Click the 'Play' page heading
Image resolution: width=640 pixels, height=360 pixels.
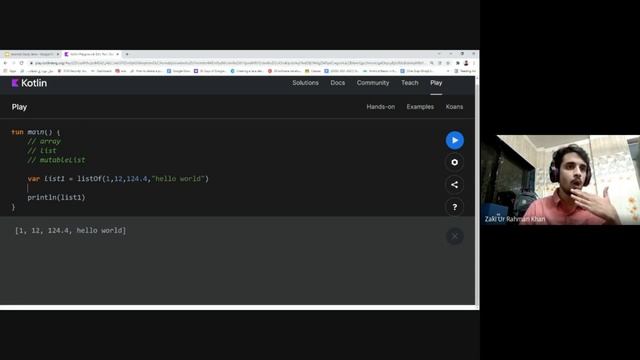pos(19,107)
